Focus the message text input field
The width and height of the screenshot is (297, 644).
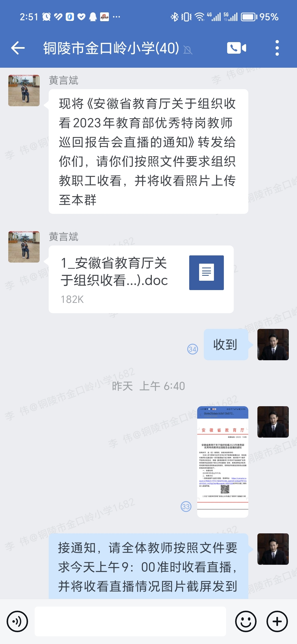click(x=130, y=621)
